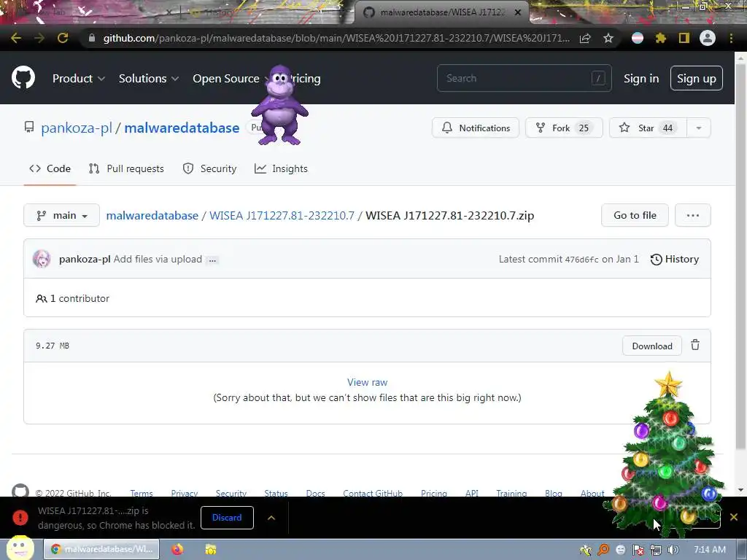Select the malwaredatabase browser tab
The image size is (747, 560).
(441, 12)
